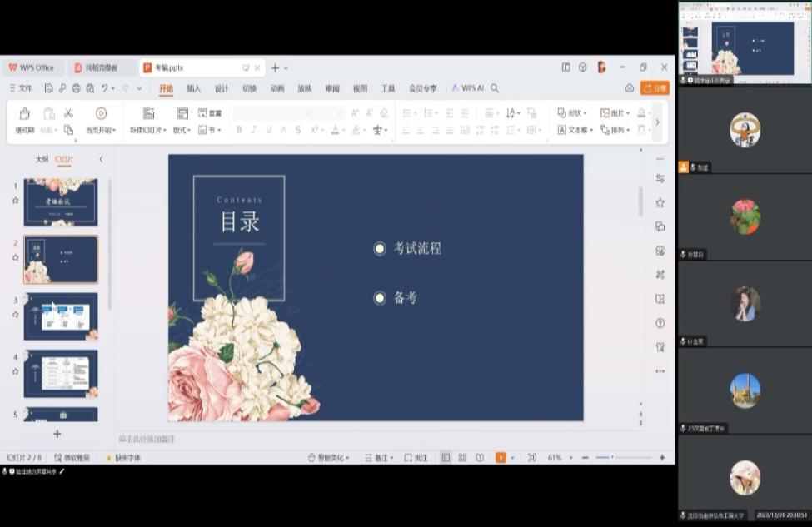Start slideshow from current slide icon
The width and height of the screenshot is (812, 527).
pyautogui.click(x=101, y=114)
